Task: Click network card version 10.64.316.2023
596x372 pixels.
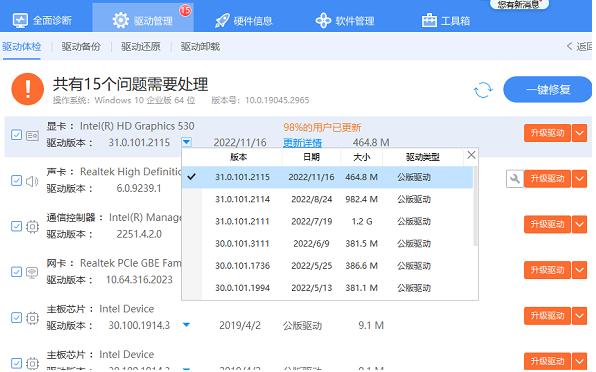Action: (x=139, y=280)
